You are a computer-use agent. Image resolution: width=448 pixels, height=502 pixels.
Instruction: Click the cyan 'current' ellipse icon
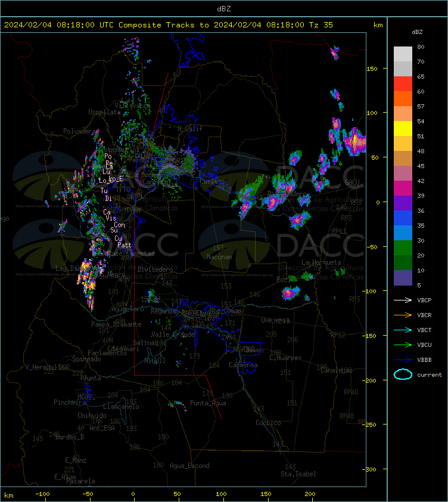tap(403, 374)
